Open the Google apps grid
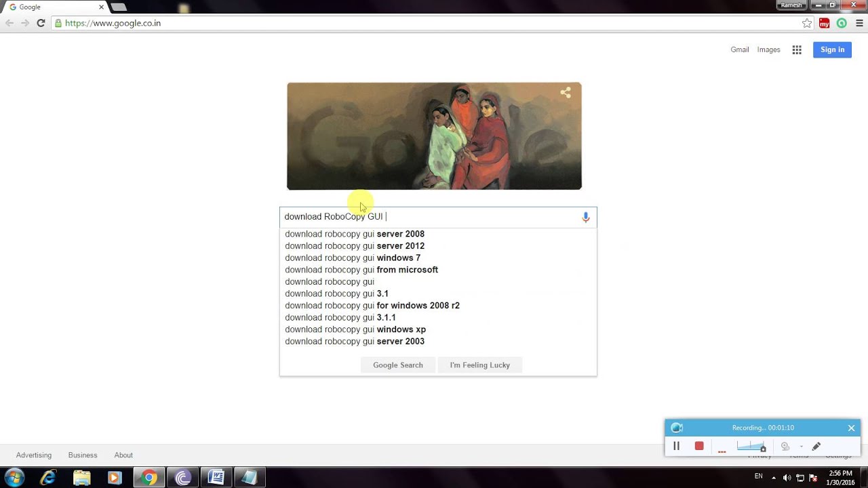Screen dimensions: 868x488 point(797,49)
